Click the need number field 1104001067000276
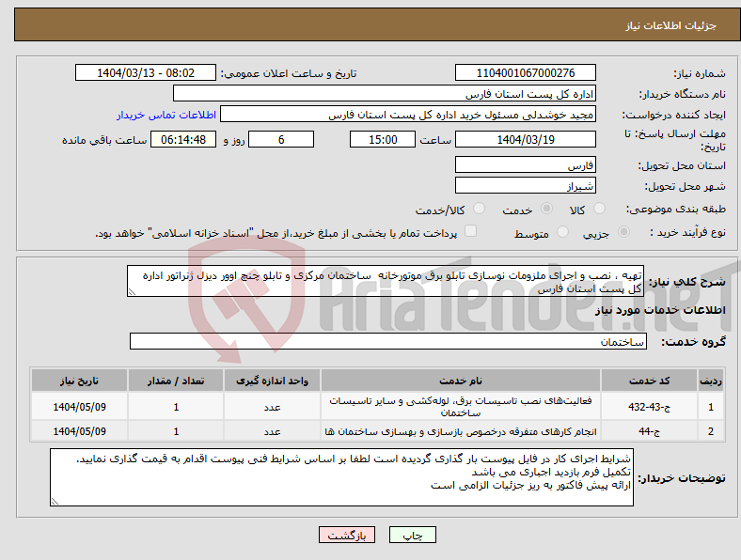The height and width of the screenshot is (560, 741). tap(525, 72)
